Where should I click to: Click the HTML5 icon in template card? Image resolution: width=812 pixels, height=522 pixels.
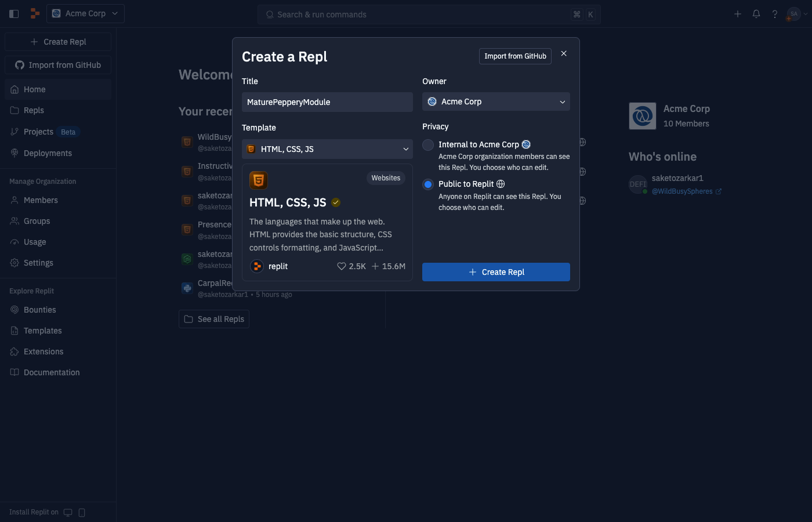pyautogui.click(x=259, y=180)
